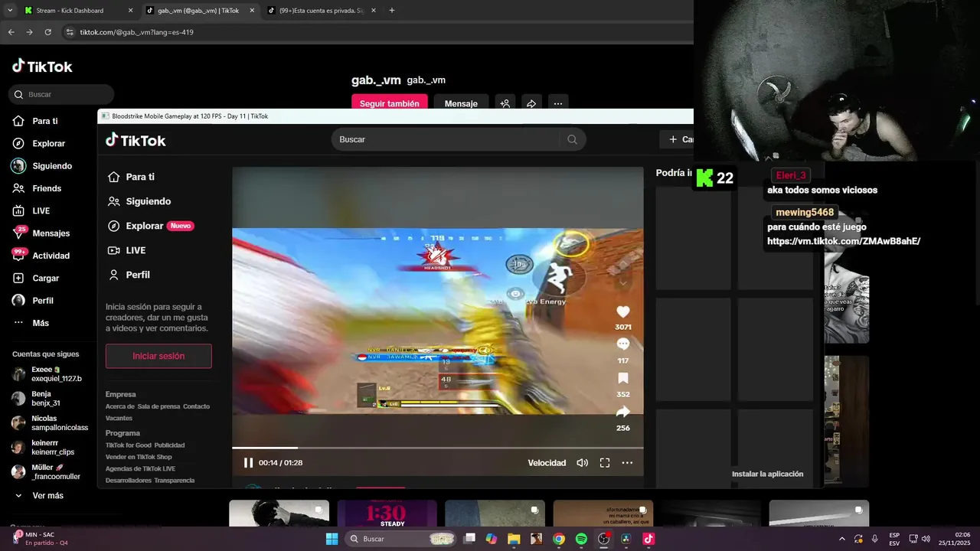
Task: Open the three-dot options in the player bar
Action: coord(627,463)
